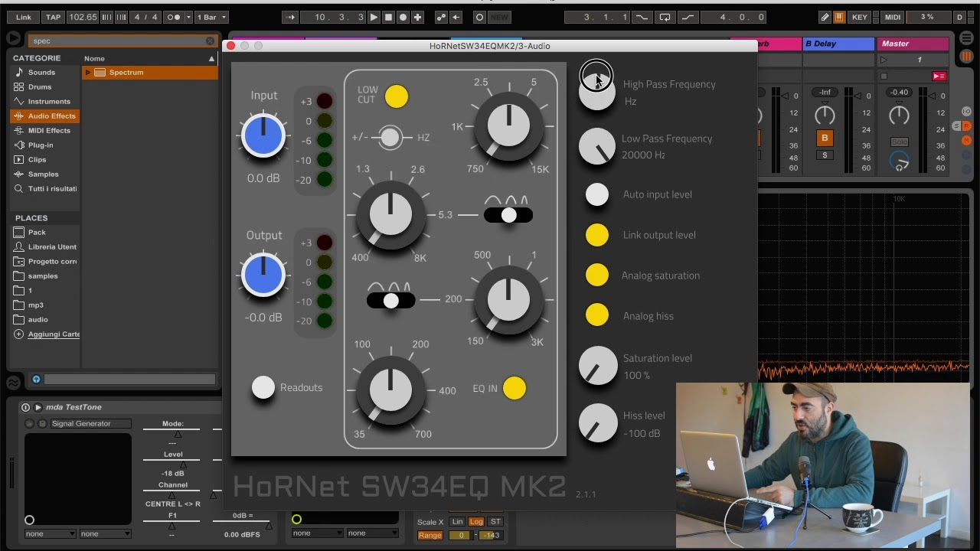This screenshot has width=980, height=551.
Task: Click the Low Pass Frequency knob
Action: [x=597, y=146]
